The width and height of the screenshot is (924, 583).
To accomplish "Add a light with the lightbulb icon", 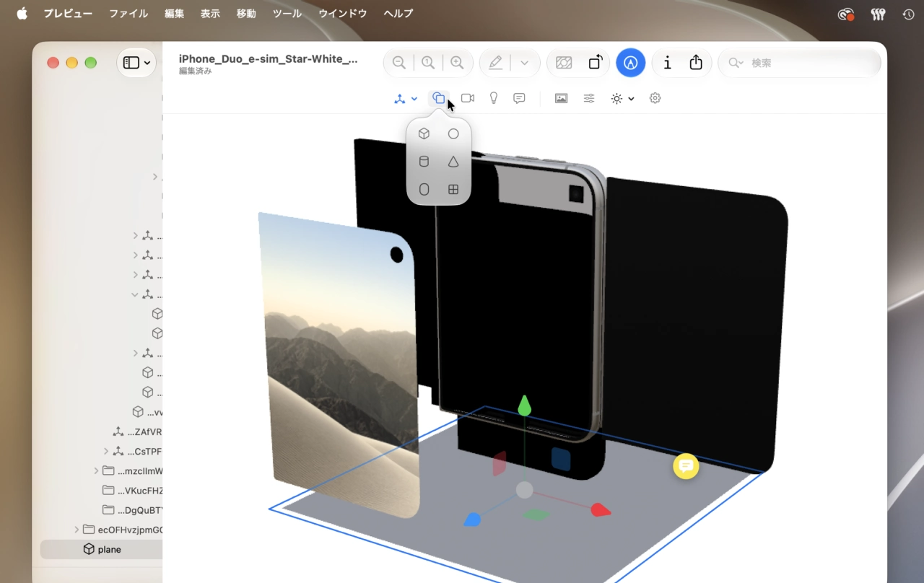I will coord(494,98).
